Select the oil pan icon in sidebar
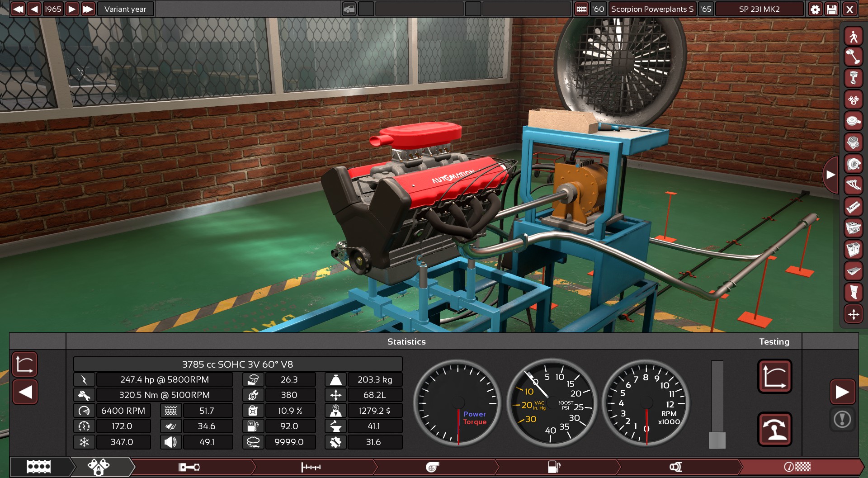 [853, 271]
